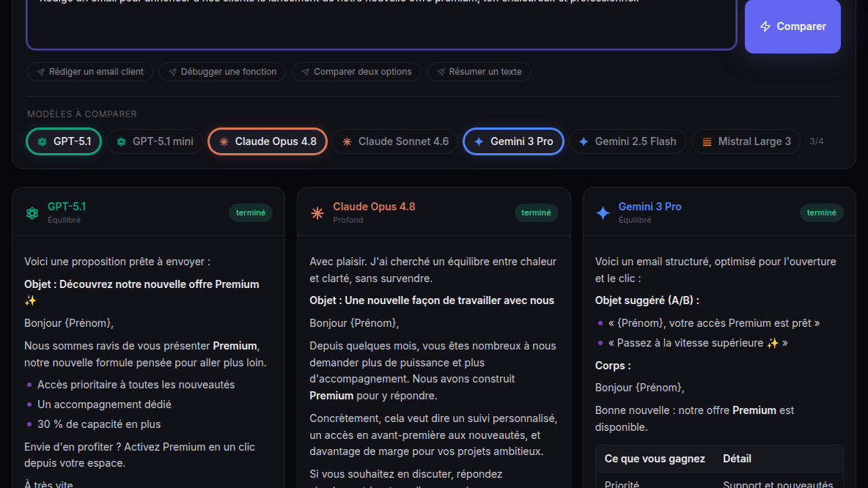Enable the Claude Sonnet 4.6 model chip
Screen dimensions: 868x488
(x=395, y=141)
